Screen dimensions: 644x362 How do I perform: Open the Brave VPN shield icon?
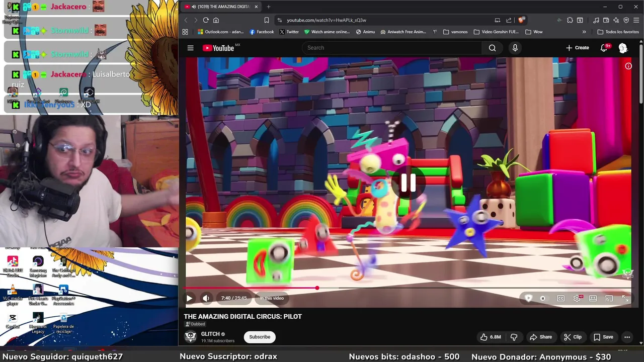[x=626, y=20]
